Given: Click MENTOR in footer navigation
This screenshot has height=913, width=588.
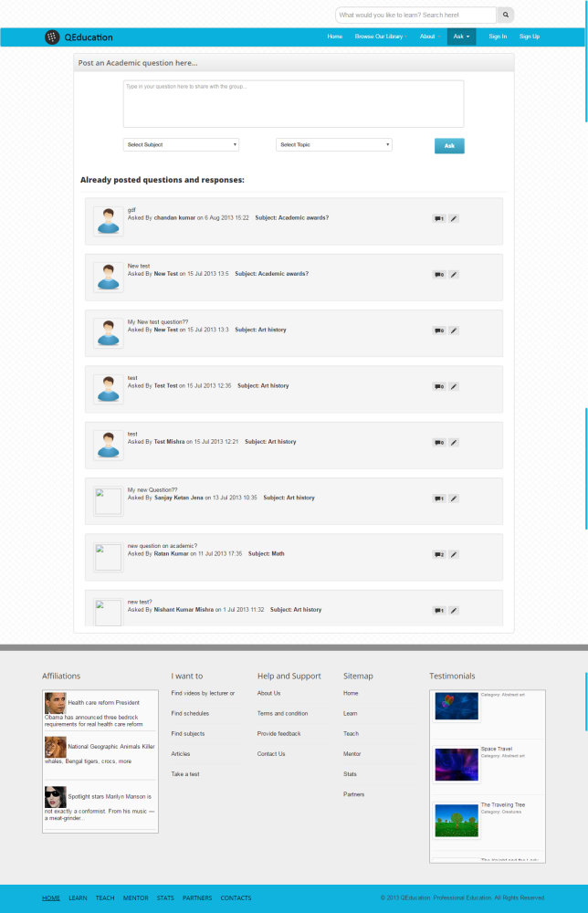Looking at the screenshot, I should pos(136,897).
